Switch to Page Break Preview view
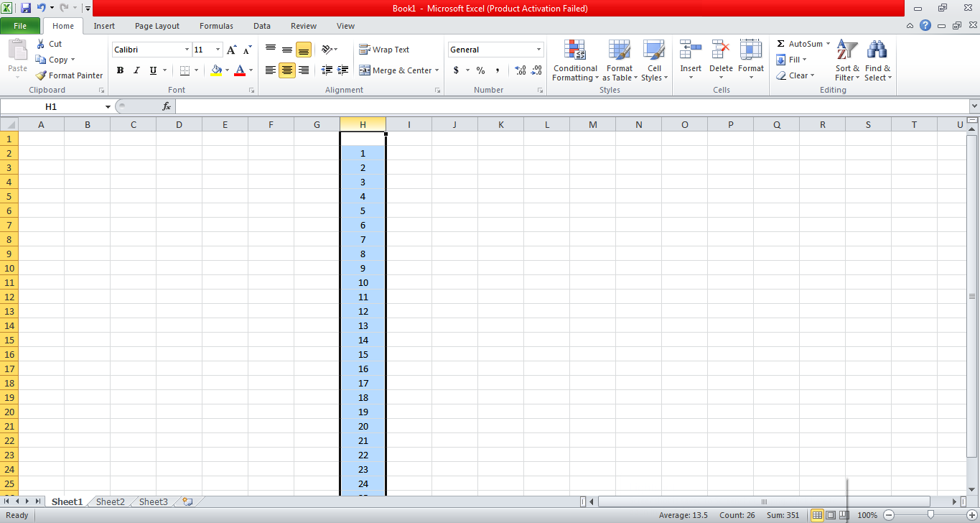Viewport: 980px width, 523px height. pyautogui.click(x=844, y=515)
